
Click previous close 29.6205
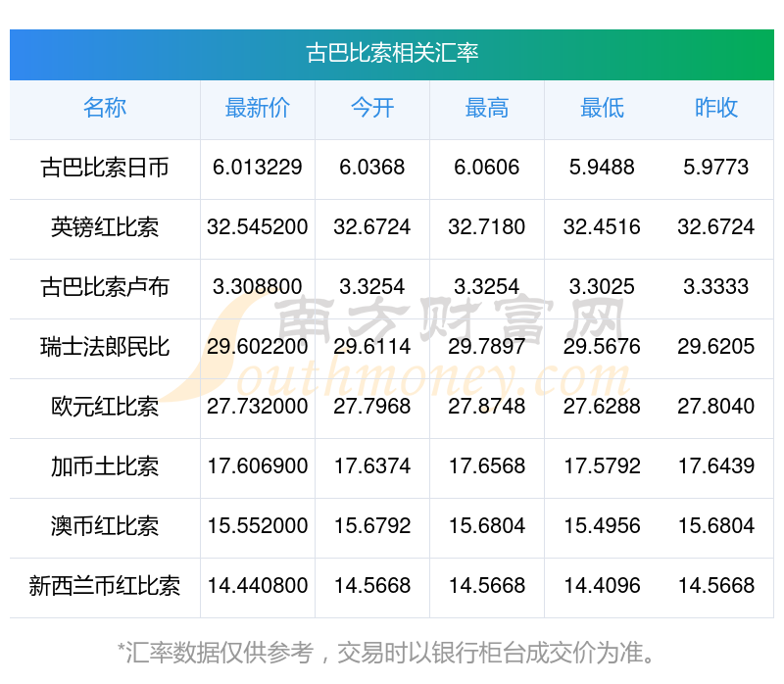pyautogui.click(x=716, y=347)
